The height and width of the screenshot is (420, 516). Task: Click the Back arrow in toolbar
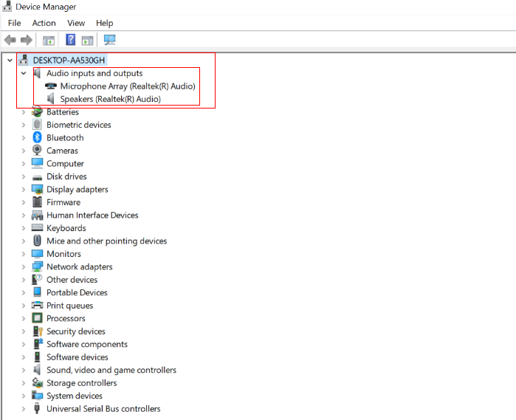(10, 40)
